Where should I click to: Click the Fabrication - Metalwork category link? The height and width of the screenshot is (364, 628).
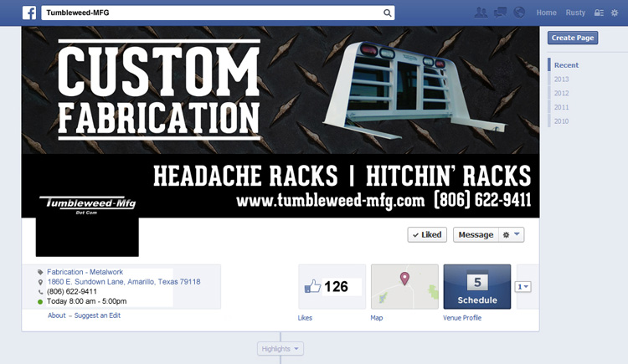[x=85, y=272]
